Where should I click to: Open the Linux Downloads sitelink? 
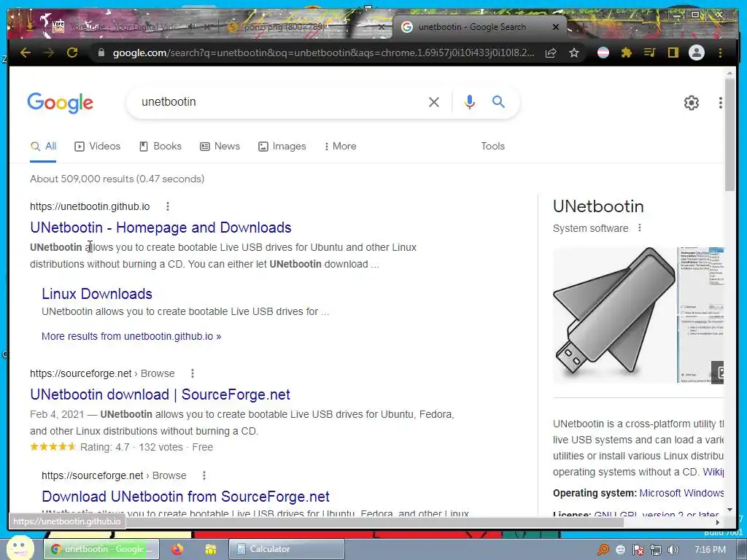click(97, 294)
